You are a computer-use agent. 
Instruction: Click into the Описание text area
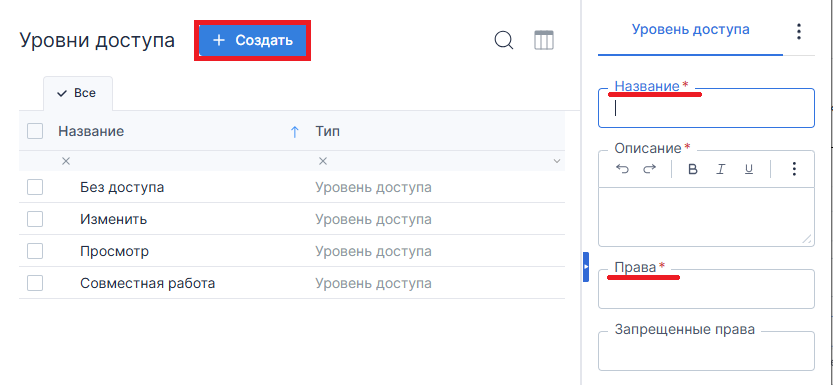click(x=706, y=217)
